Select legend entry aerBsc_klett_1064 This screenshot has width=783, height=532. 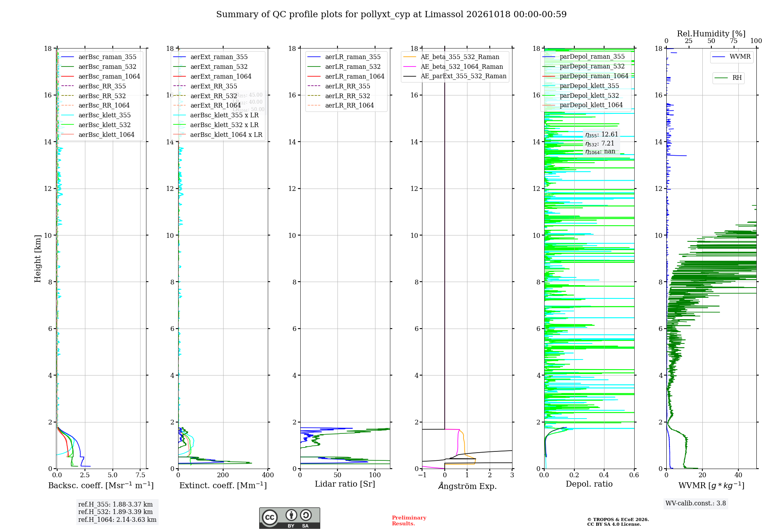click(x=98, y=135)
